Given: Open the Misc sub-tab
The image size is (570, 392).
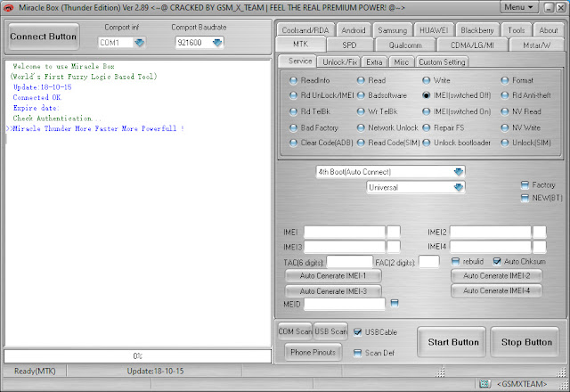Looking at the screenshot, I should (x=402, y=62).
